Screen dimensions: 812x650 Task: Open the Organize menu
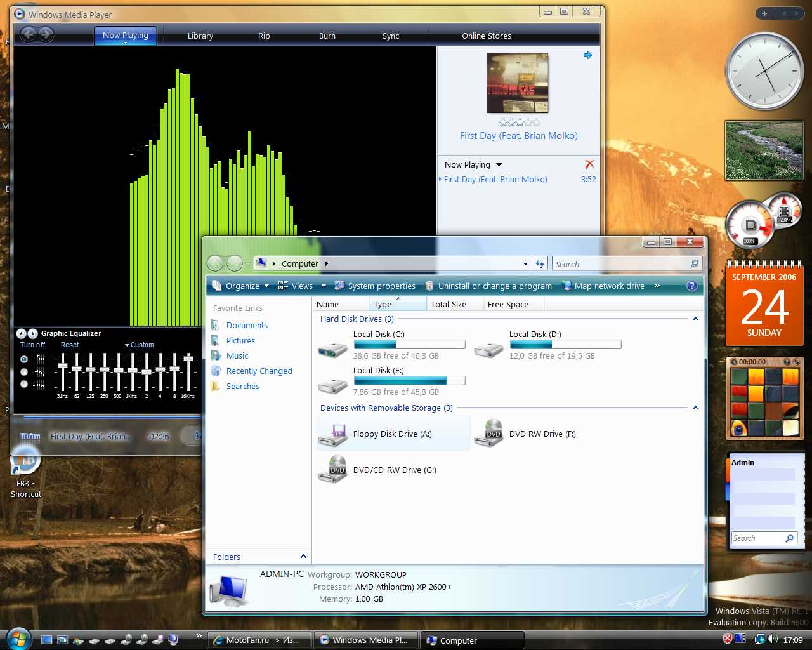240,286
